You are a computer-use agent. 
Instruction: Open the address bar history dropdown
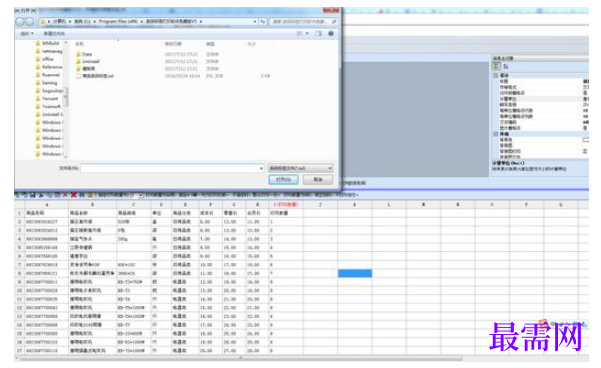(x=255, y=22)
